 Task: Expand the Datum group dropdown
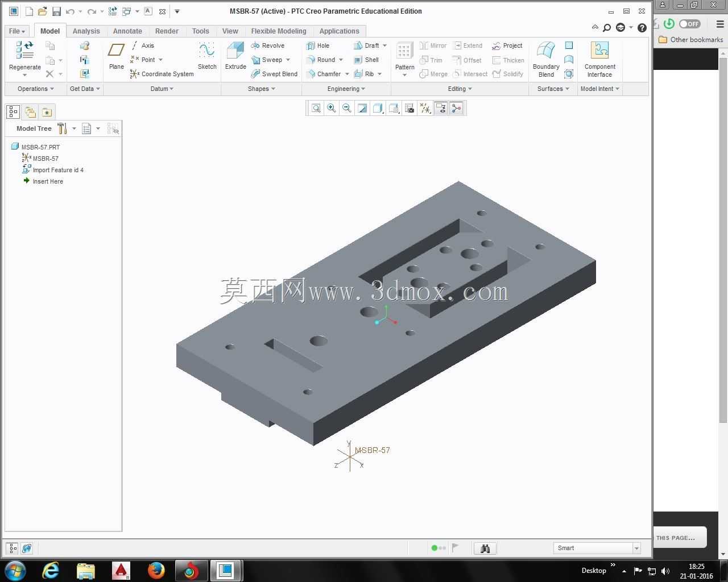pos(162,89)
